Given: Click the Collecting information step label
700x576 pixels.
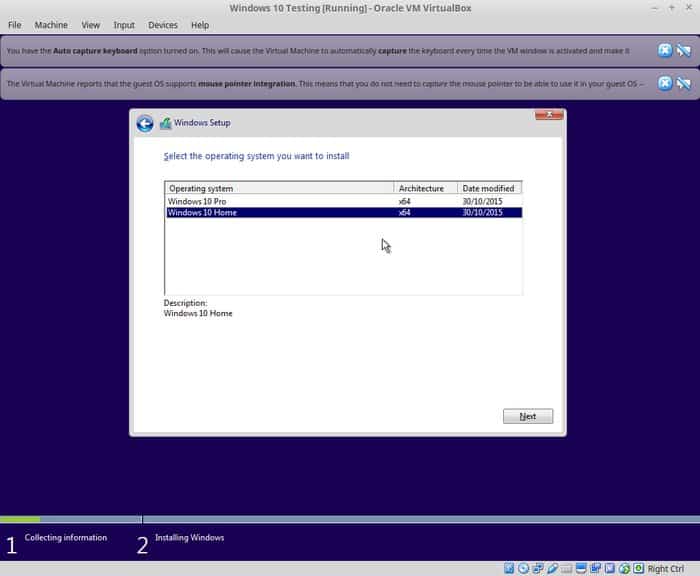Looking at the screenshot, I should click(x=66, y=538).
